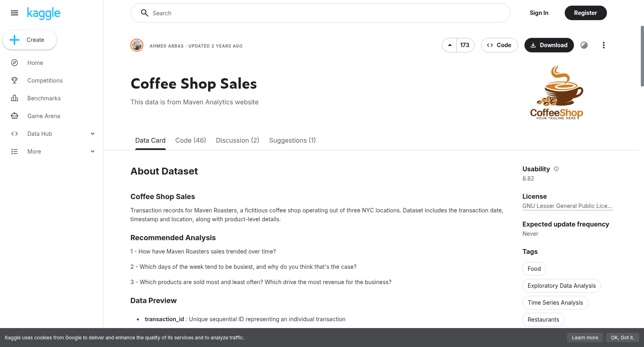Switch to the Suggestions (1) tab

pos(292,140)
